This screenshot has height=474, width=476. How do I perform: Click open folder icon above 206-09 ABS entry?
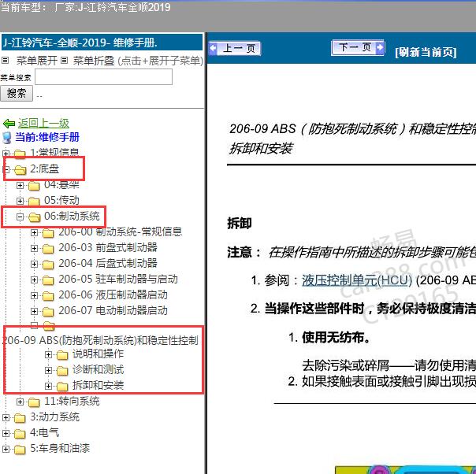(x=49, y=326)
